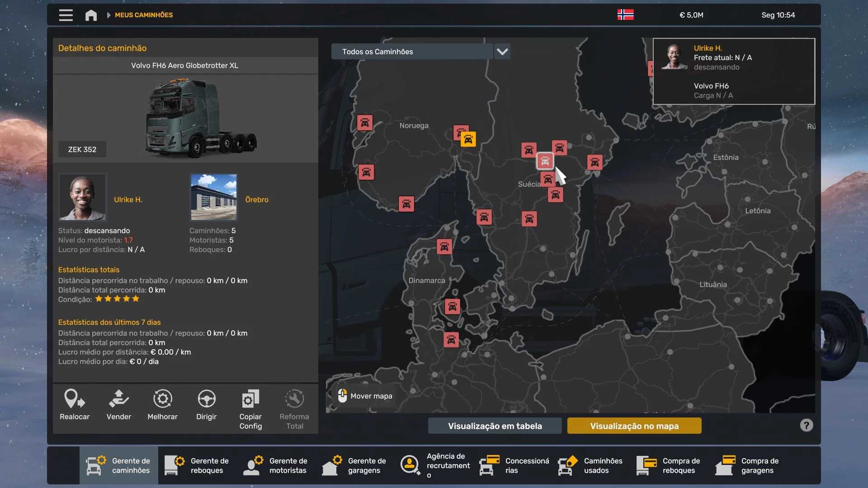The width and height of the screenshot is (868, 488).
Task: Click the Norwegian flag icon
Action: 625,15
